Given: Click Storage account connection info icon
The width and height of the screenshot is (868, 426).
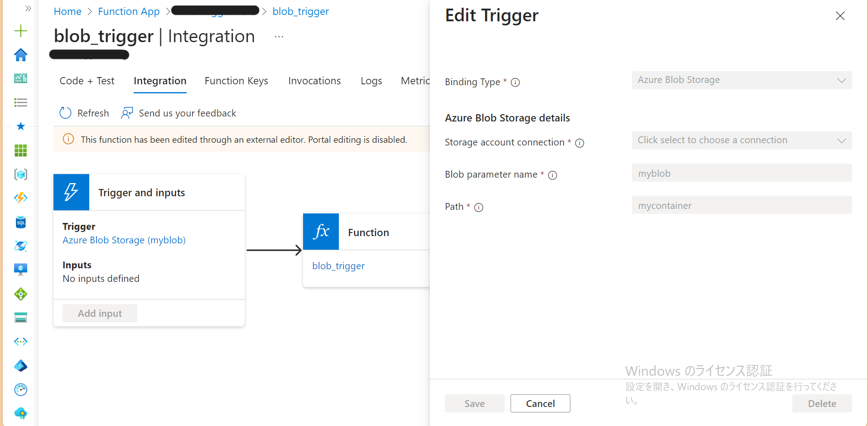Looking at the screenshot, I should [x=579, y=143].
